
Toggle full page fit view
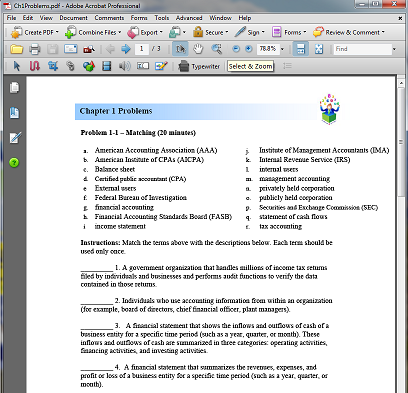[x=319, y=49]
